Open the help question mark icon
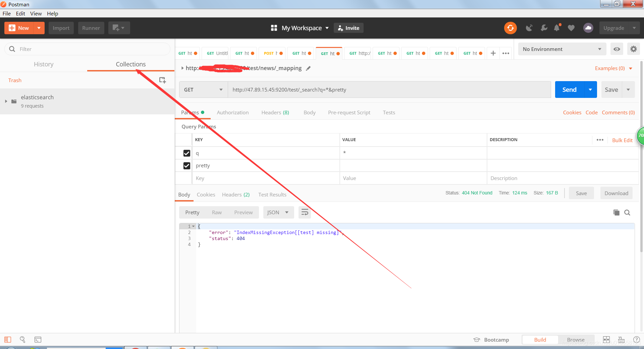The height and width of the screenshot is (349, 644). 636,340
